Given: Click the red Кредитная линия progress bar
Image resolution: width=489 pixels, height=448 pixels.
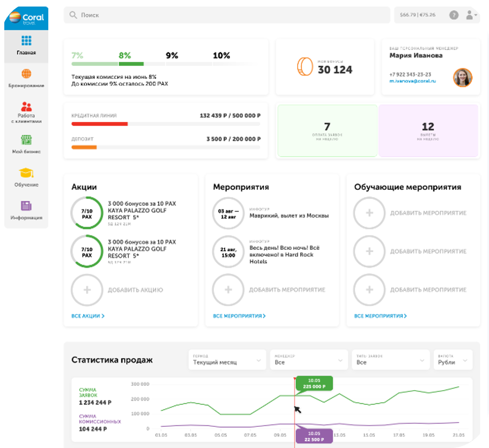Looking at the screenshot, I should tap(100, 124).
